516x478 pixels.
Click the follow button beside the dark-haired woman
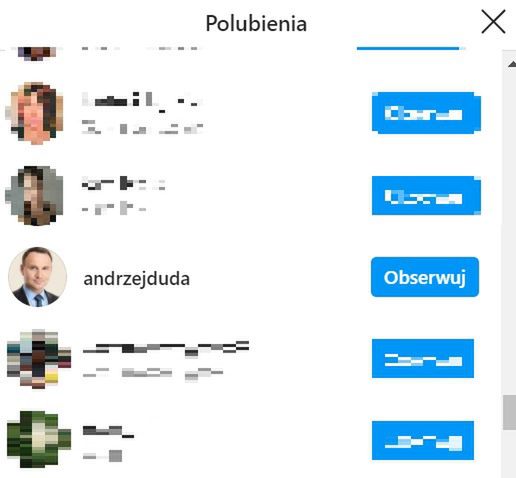pos(426,113)
